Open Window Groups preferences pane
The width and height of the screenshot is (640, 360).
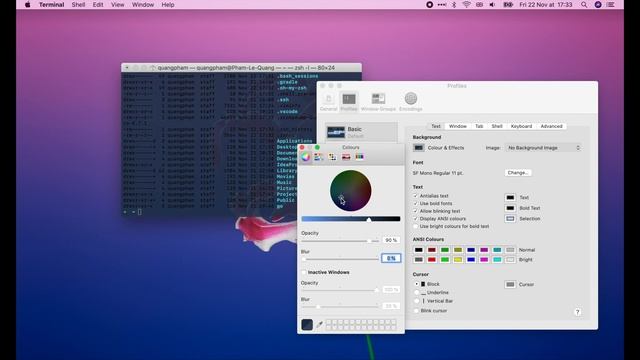pyautogui.click(x=378, y=102)
